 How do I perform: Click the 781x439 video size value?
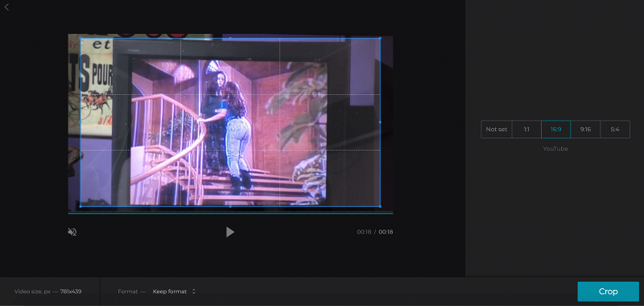click(x=71, y=292)
